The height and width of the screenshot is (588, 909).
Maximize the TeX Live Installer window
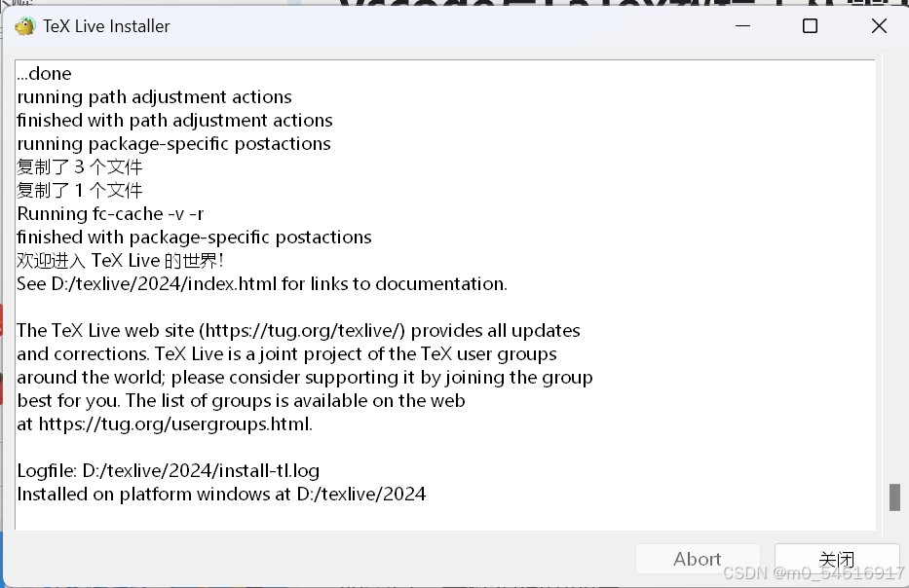point(810,26)
